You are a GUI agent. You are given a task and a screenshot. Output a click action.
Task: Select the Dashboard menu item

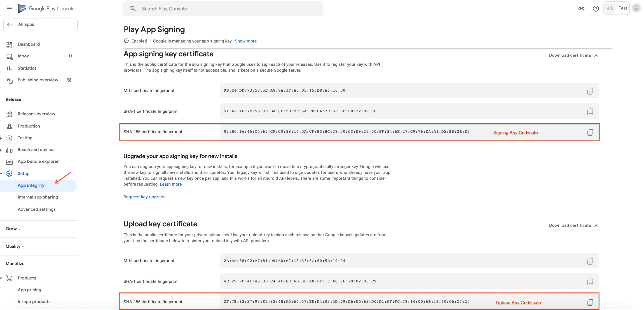(x=28, y=44)
